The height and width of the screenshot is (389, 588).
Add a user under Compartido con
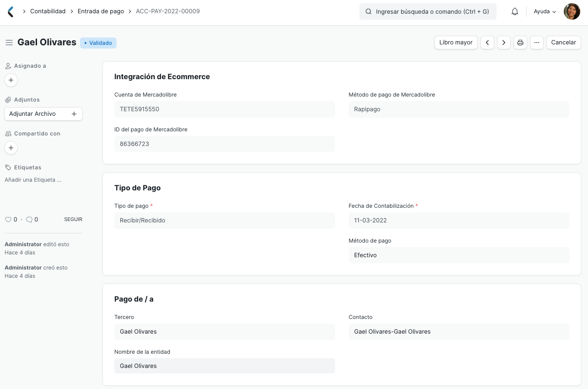pyautogui.click(x=11, y=148)
